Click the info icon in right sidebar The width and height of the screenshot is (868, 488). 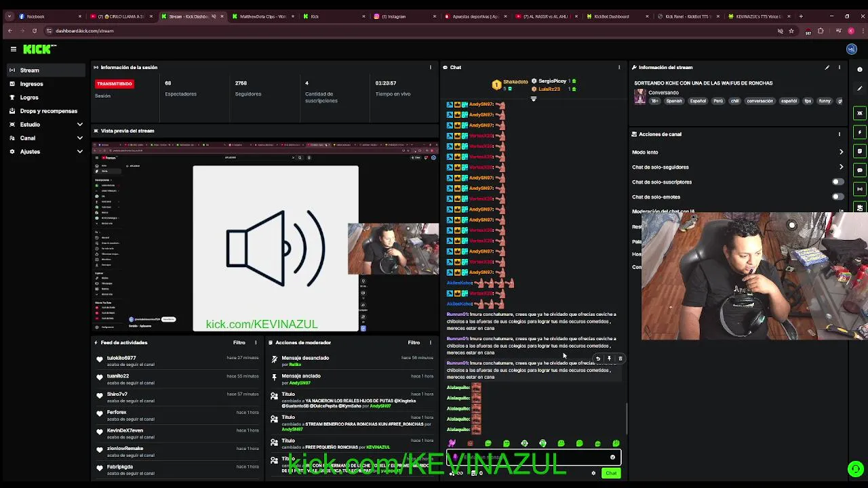pyautogui.click(x=860, y=70)
